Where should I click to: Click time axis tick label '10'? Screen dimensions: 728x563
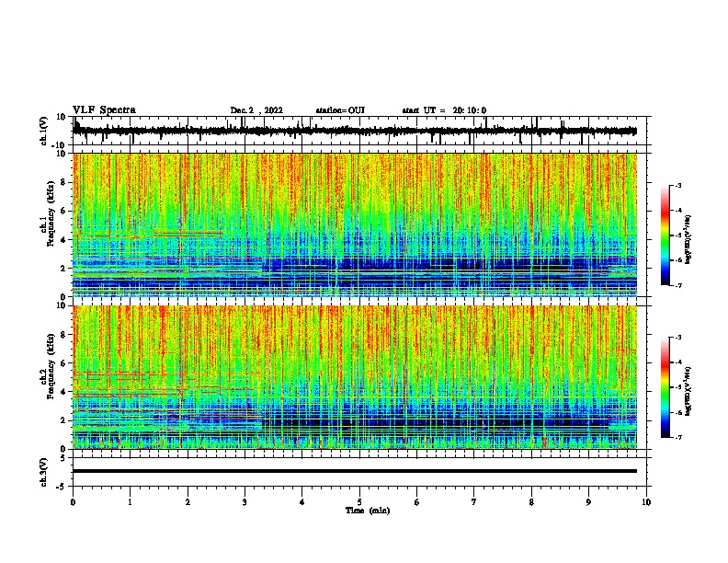pos(646,502)
